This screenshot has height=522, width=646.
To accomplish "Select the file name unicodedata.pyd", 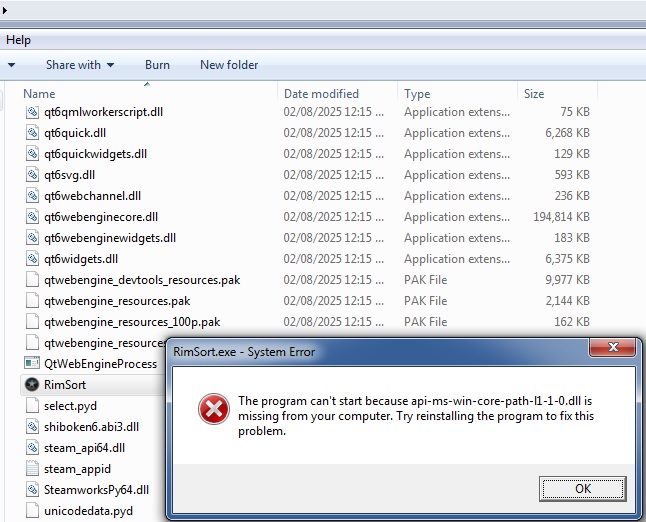I will point(89,511).
